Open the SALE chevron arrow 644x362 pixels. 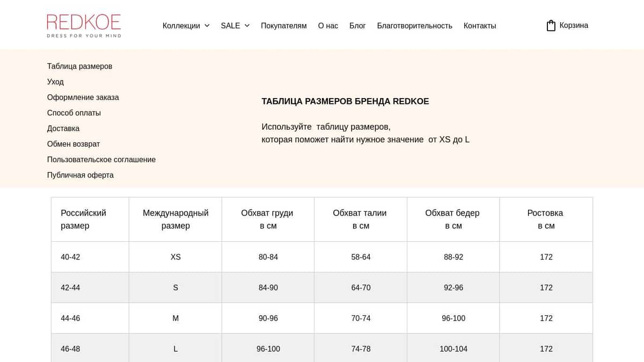(247, 25)
